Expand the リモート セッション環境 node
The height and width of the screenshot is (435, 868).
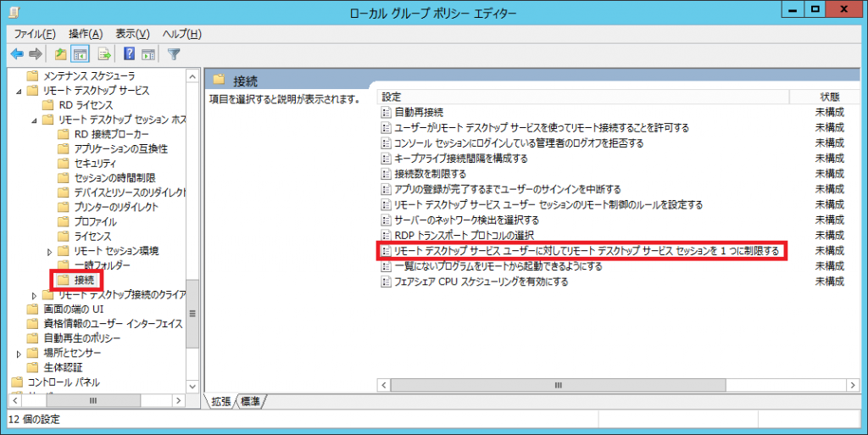tap(50, 251)
